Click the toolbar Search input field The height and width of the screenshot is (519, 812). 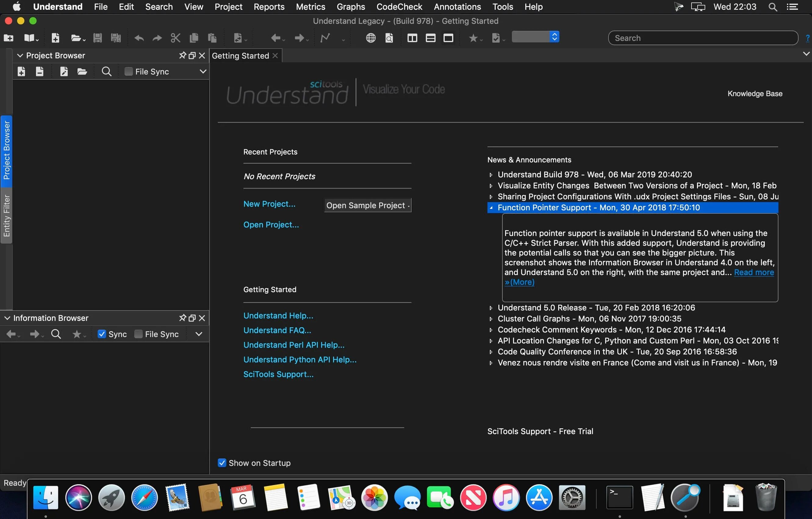[x=703, y=38]
